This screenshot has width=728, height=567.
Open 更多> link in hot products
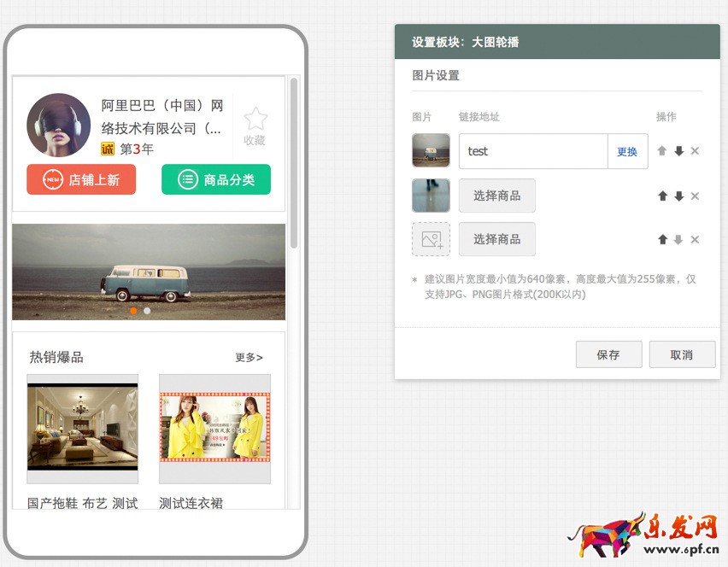coord(249,358)
